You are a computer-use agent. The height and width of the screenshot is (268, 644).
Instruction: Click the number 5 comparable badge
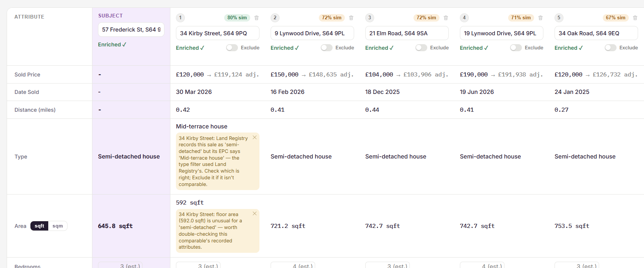pyautogui.click(x=559, y=18)
